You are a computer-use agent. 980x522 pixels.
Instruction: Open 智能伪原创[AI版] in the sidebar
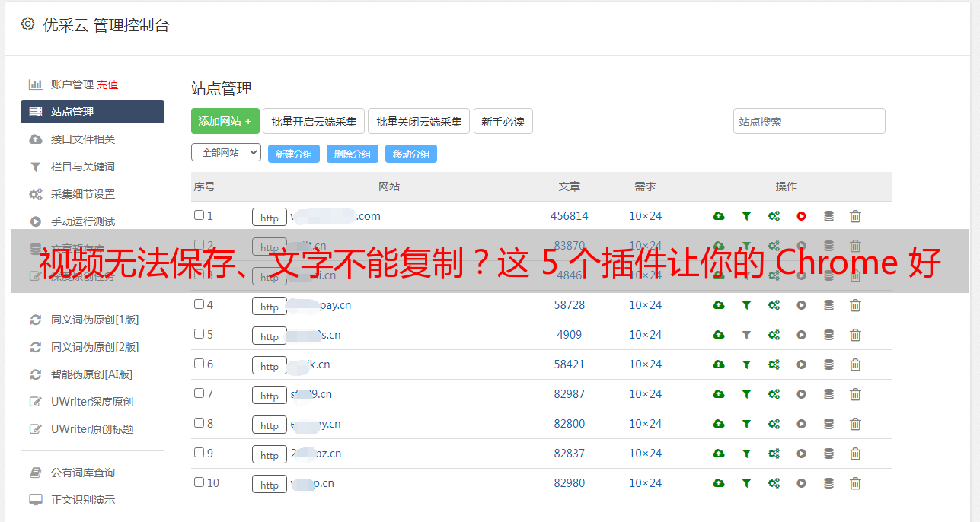click(x=92, y=374)
